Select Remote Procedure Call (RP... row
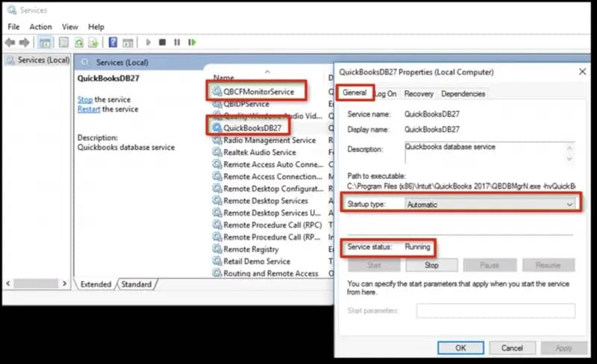The width and height of the screenshot is (597, 364). click(272, 237)
